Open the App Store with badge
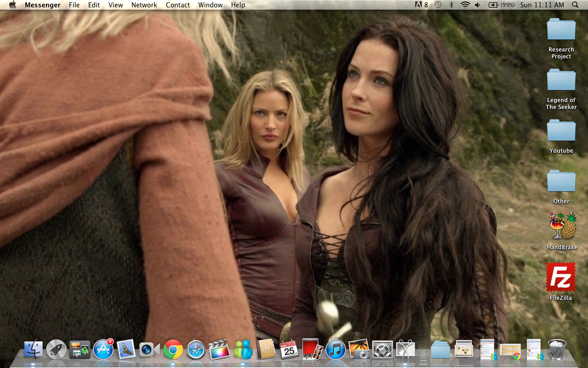This screenshot has width=588, height=368. 103,350
